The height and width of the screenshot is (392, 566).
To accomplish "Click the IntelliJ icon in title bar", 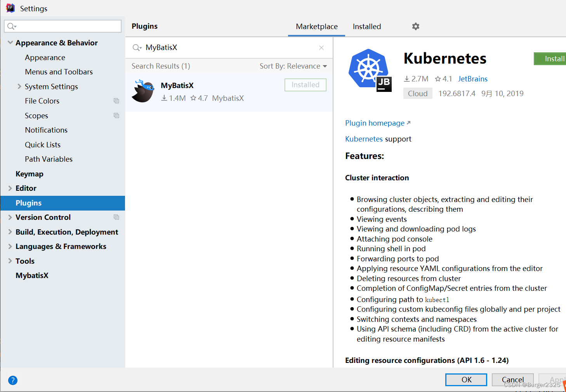I will [x=10, y=8].
